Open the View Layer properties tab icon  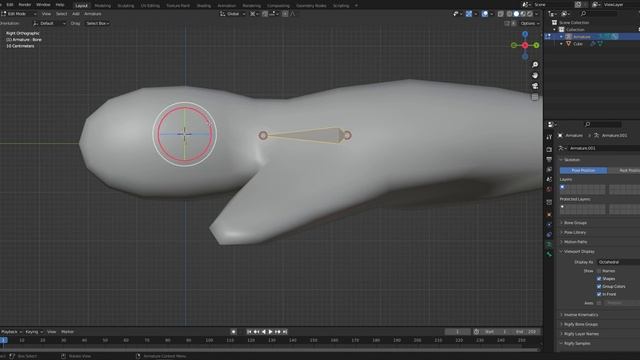coord(549,169)
